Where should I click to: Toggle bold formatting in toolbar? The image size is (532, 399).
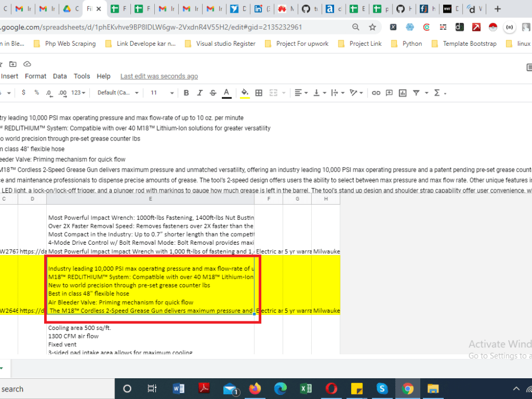click(x=186, y=93)
